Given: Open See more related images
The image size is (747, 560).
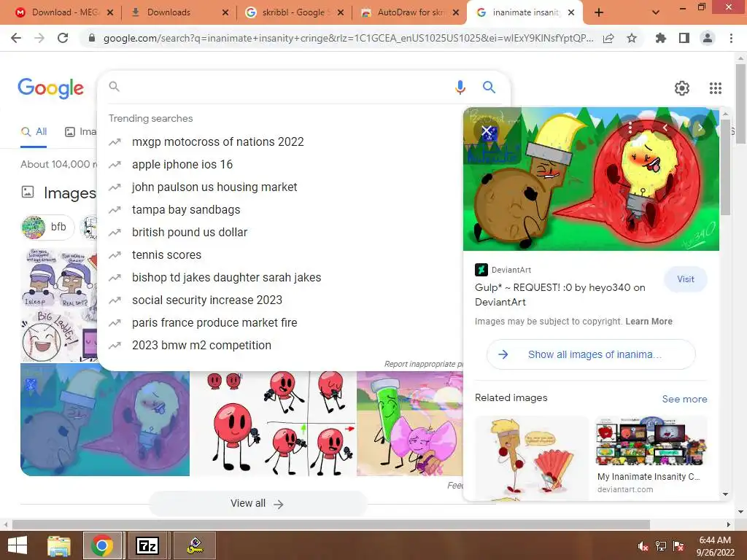Looking at the screenshot, I should point(684,399).
